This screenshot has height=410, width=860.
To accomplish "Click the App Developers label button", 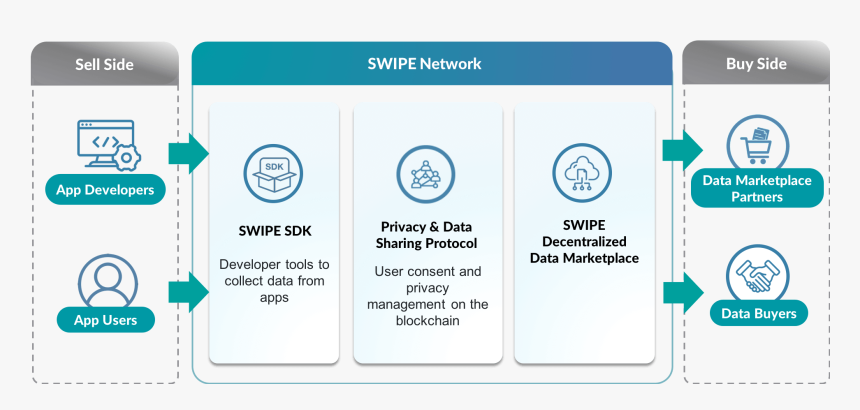I will 105,190.
